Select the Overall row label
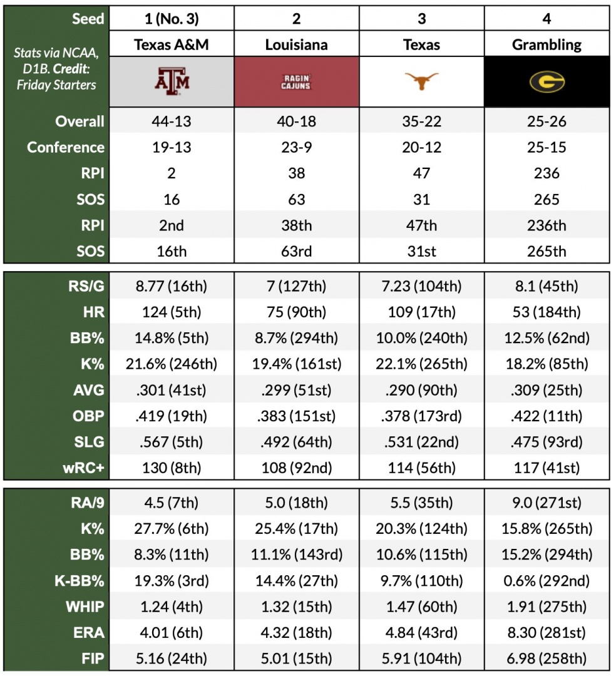Screen dimensions: 616x676 (80, 121)
